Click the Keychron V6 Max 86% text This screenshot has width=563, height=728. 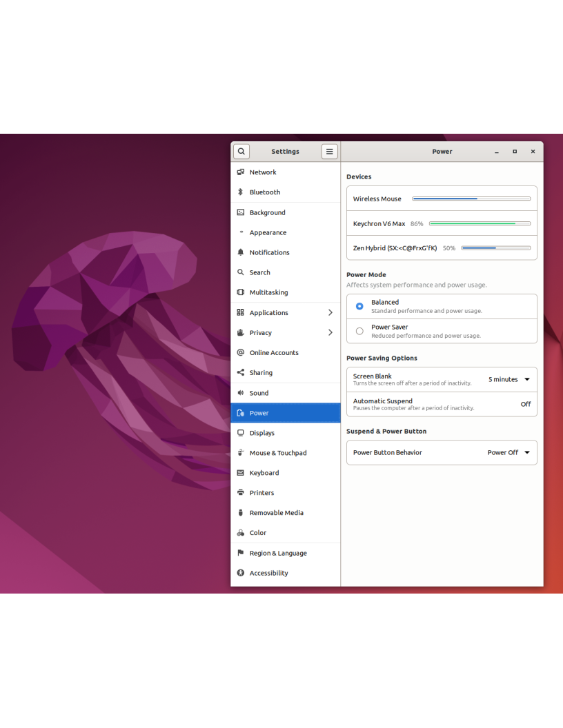tap(417, 224)
